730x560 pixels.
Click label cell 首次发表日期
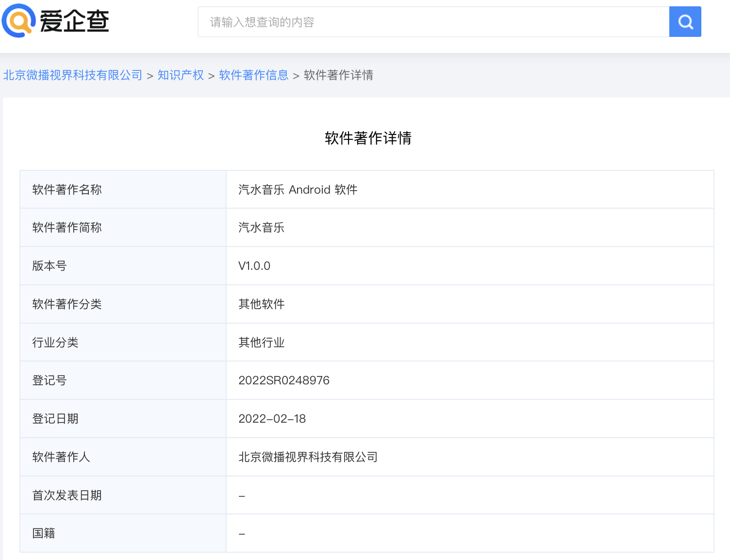[123, 495]
